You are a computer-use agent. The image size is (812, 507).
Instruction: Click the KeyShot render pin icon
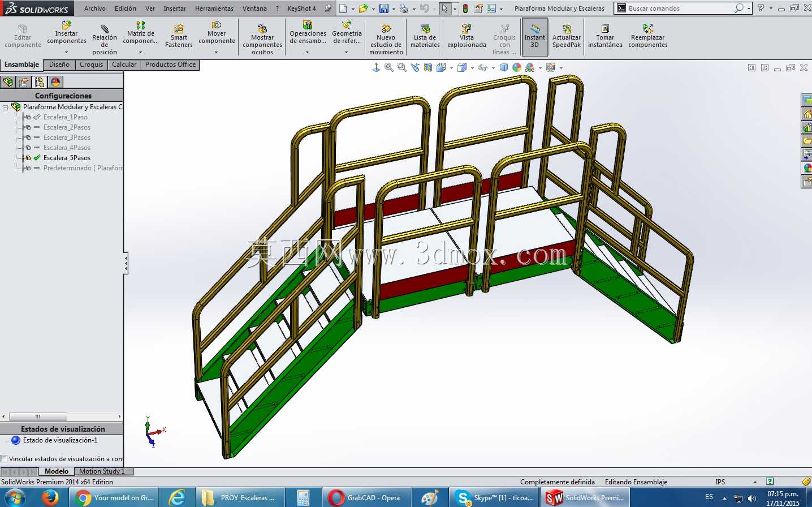[x=328, y=8]
